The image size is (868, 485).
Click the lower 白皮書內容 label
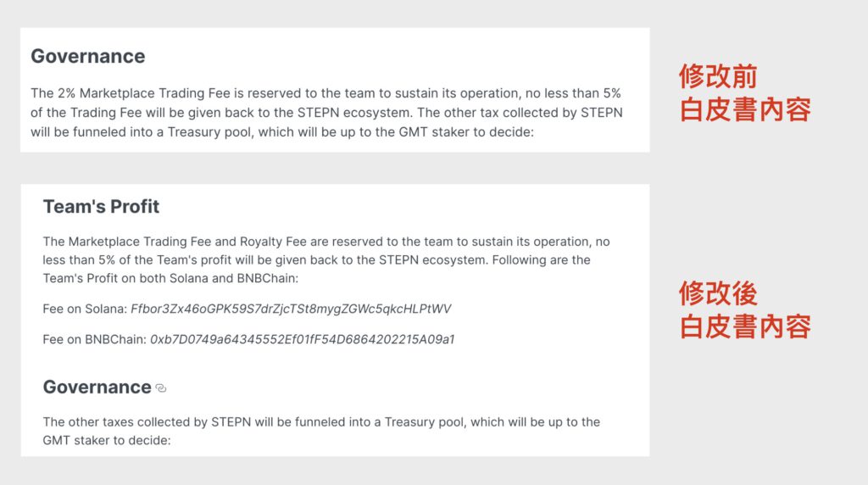pos(745,326)
